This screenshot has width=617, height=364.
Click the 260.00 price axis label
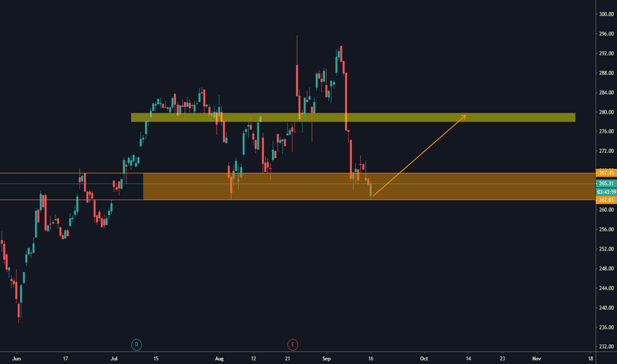606,210
